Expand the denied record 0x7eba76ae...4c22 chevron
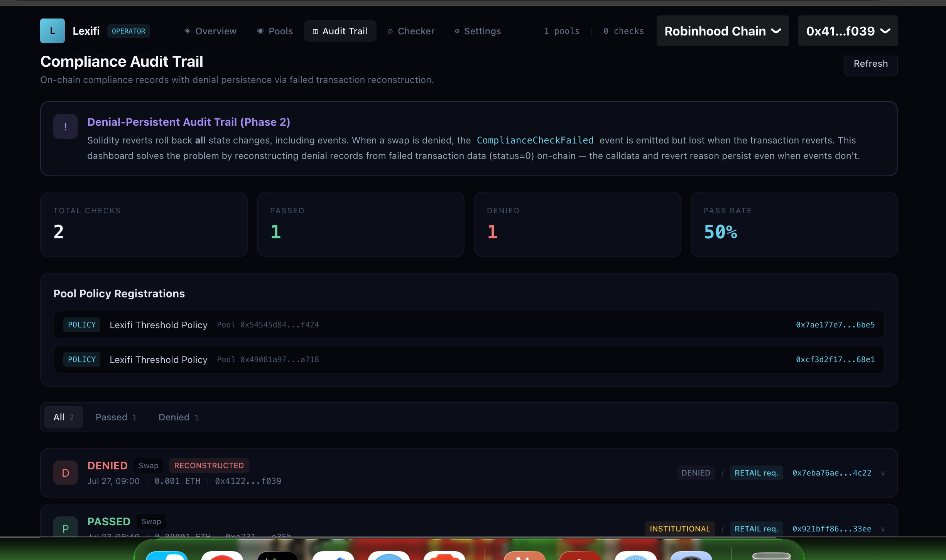This screenshot has height=560, width=946. 883,473
